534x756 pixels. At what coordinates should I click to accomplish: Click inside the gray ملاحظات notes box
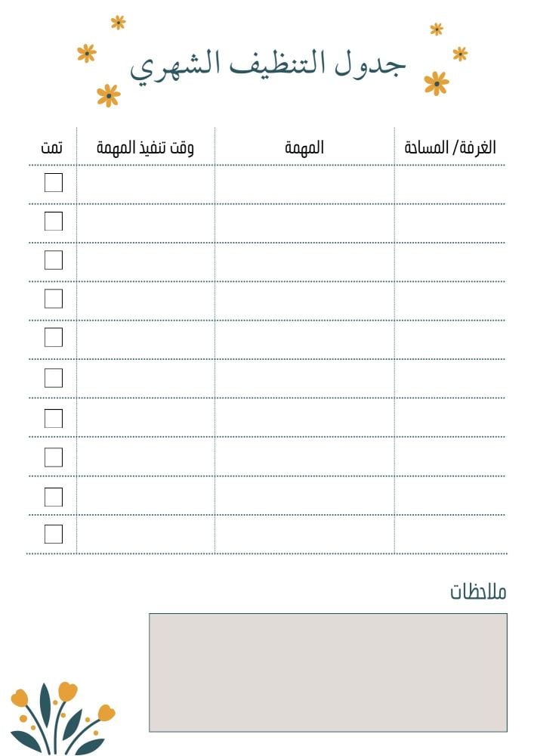click(x=328, y=673)
